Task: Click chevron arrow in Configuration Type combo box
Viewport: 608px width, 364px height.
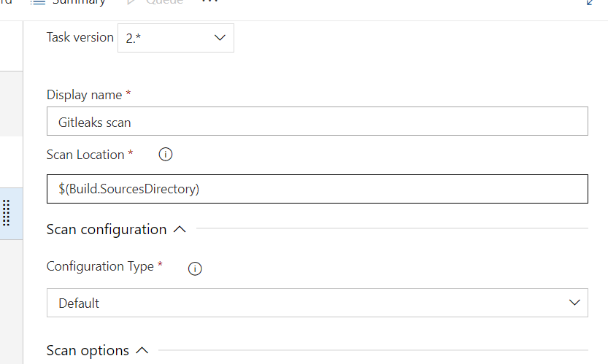Action: pyautogui.click(x=574, y=303)
